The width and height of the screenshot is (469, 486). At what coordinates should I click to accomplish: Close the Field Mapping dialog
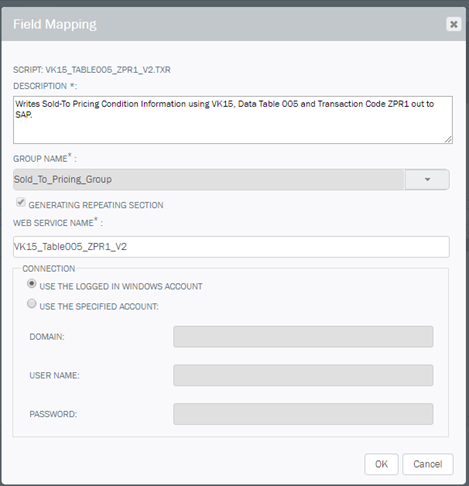click(454, 24)
